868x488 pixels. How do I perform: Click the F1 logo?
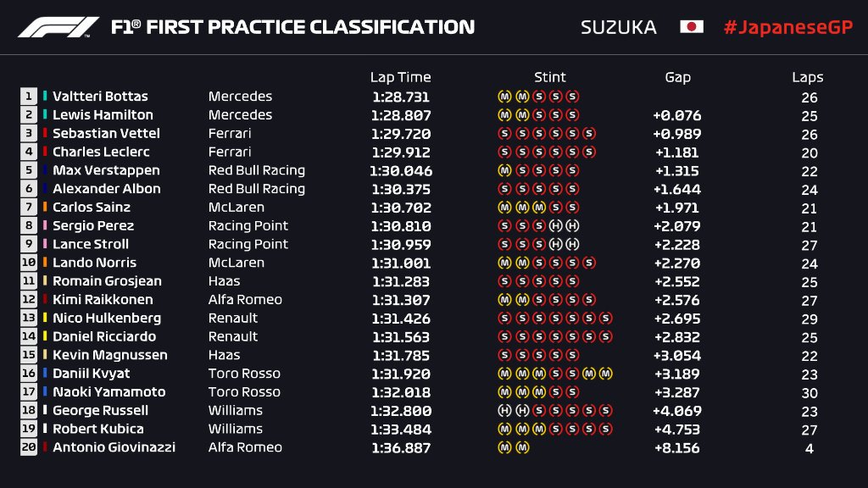click(x=59, y=27)
